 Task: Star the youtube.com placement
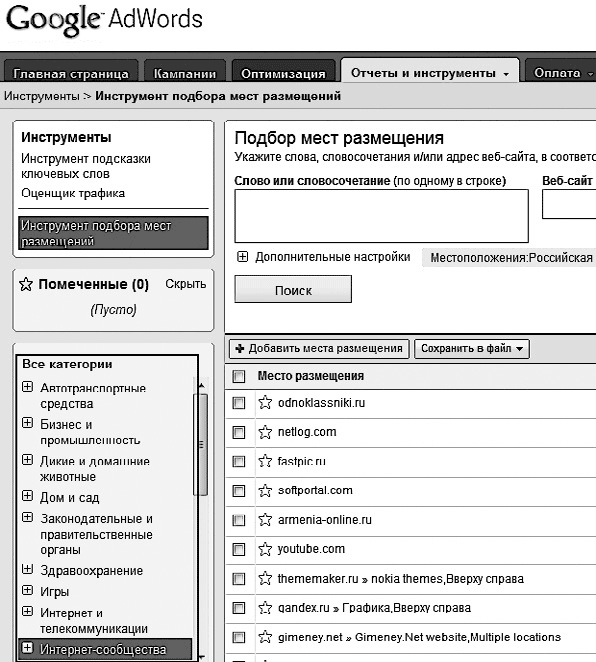tap(265, 549)
